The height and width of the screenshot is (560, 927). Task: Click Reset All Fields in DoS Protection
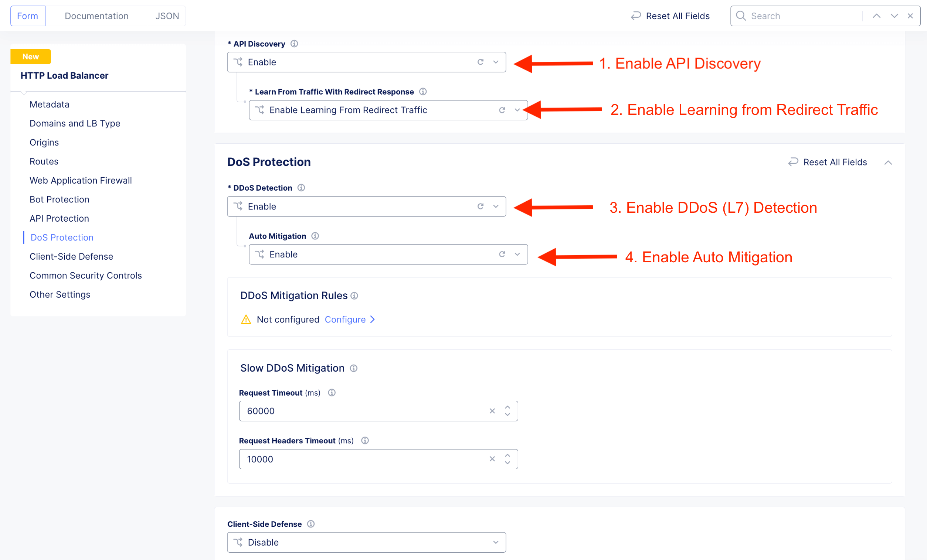828,162
